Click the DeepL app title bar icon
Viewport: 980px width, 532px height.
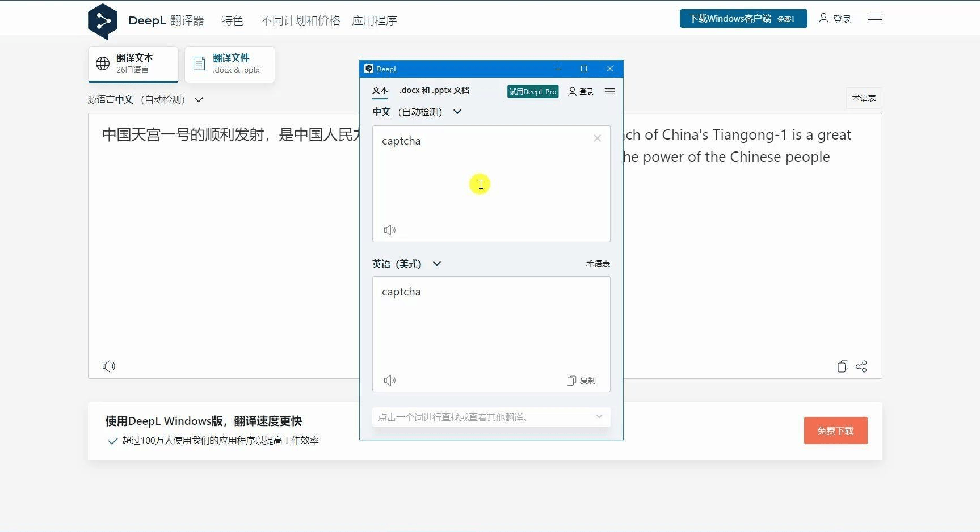tap(369, 69)
